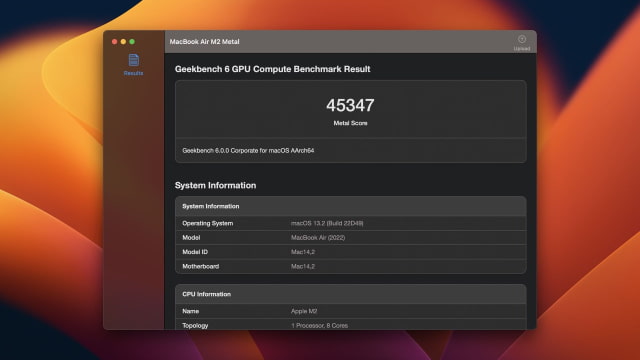Click the 'Operating System' row label
The height and width of the screenshot is (360, 640).
tap(208, 223)
